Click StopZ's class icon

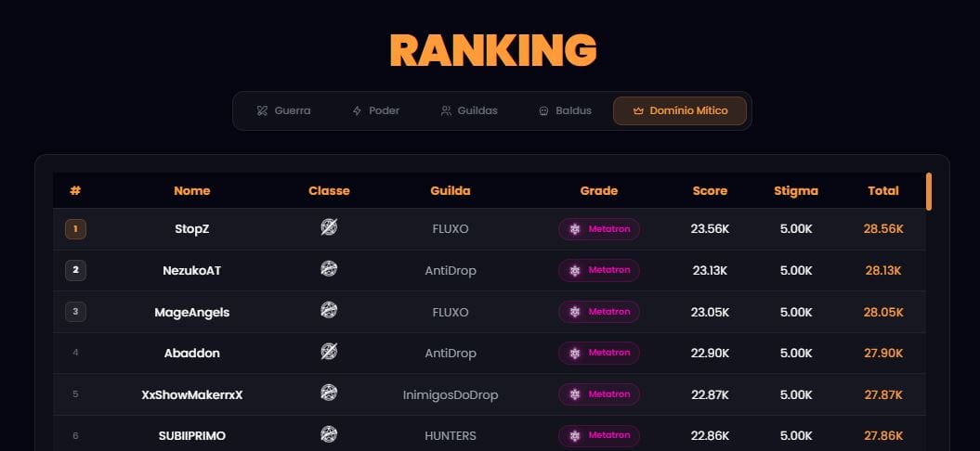pyautogui.click(x=329, y=227)
